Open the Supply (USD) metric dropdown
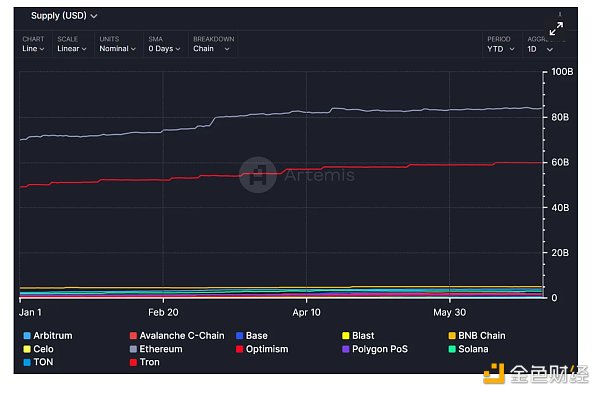600x395 pixels. click(x=64, y=16)
